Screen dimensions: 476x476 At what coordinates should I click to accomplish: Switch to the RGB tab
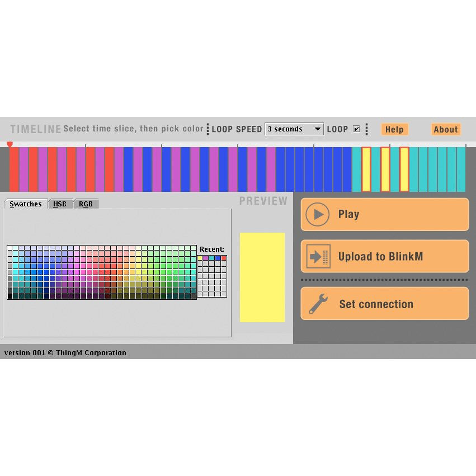[x=86, y=204]
